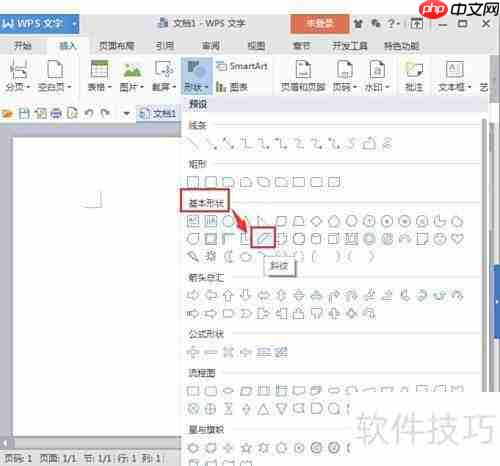Insert a SmartArt graphic

pos(242,66)
